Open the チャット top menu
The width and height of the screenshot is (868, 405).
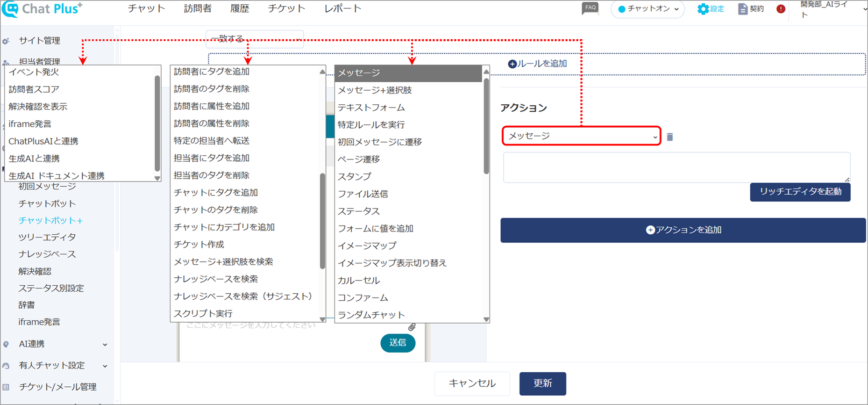tap(146, 8)
